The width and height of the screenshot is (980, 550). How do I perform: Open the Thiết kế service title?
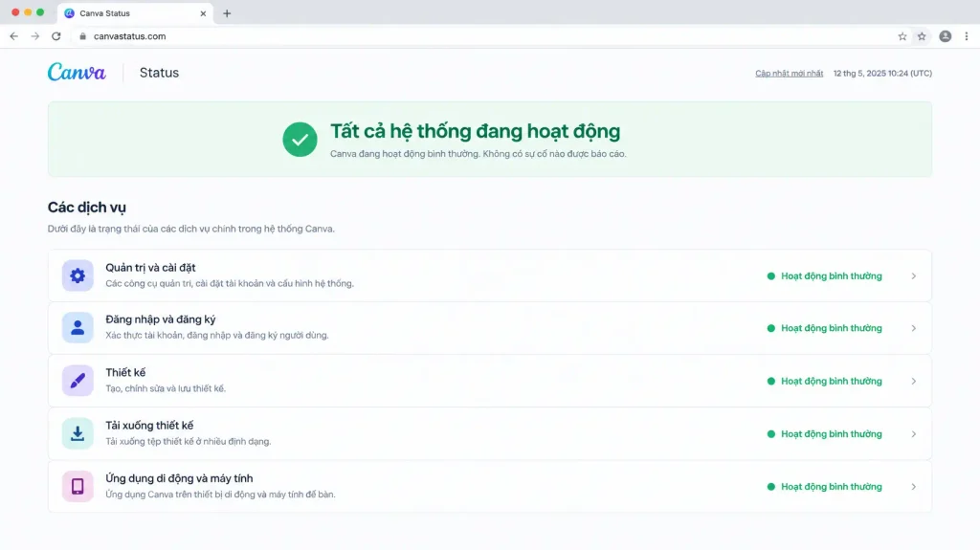pyautogui.click(x=125, y=372)
